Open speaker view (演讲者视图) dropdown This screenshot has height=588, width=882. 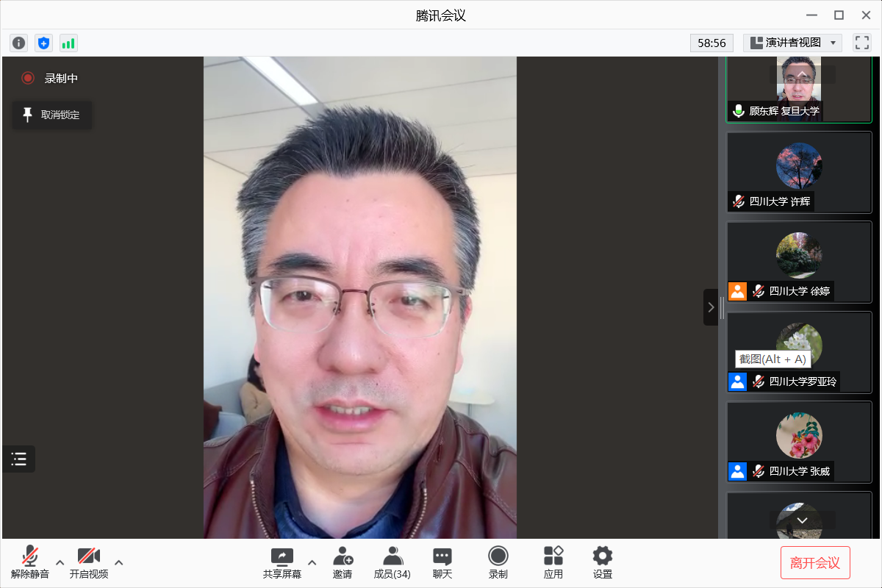pyautogui.click(x=792, y=43)
